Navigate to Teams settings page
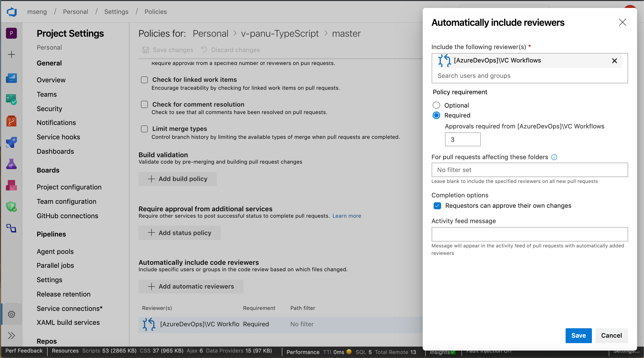This screenshot has height=358, width=644. 46,94
